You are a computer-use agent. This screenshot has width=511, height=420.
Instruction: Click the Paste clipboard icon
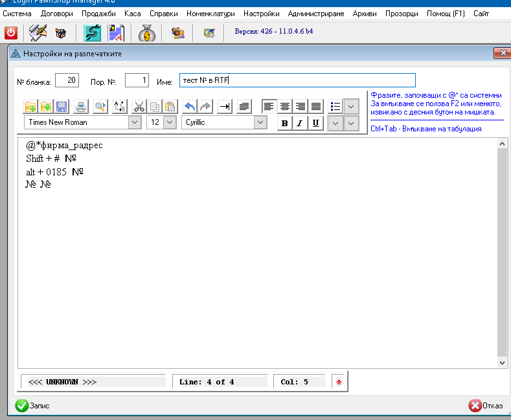click(170, 107)
